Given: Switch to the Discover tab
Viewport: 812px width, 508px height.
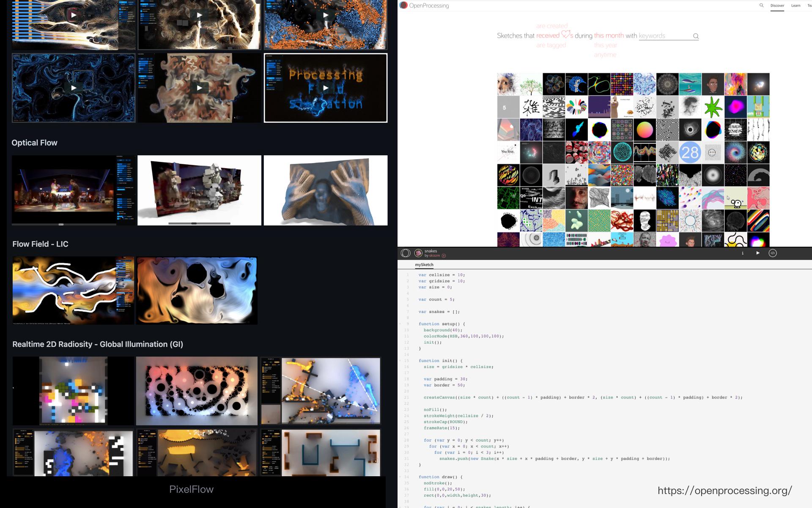Looking at the screenshot, I should [x=777, y=6].
